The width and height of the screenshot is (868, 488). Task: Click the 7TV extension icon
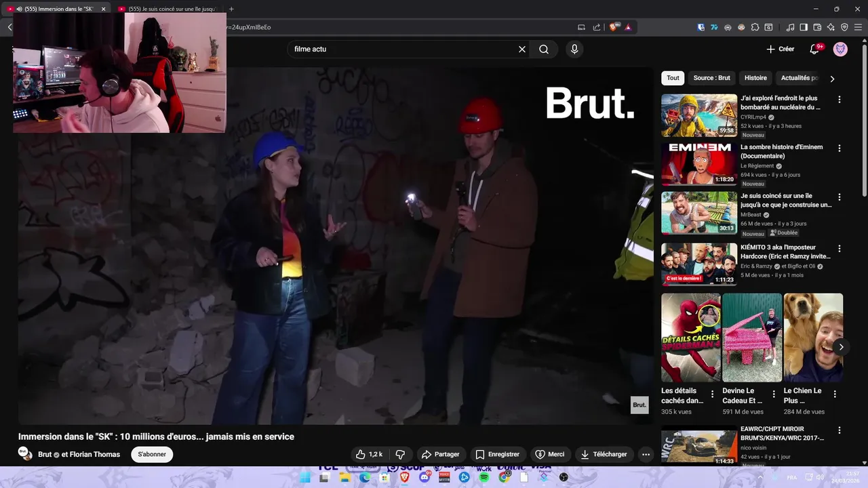pyautogui.click(x=714, y=27)
